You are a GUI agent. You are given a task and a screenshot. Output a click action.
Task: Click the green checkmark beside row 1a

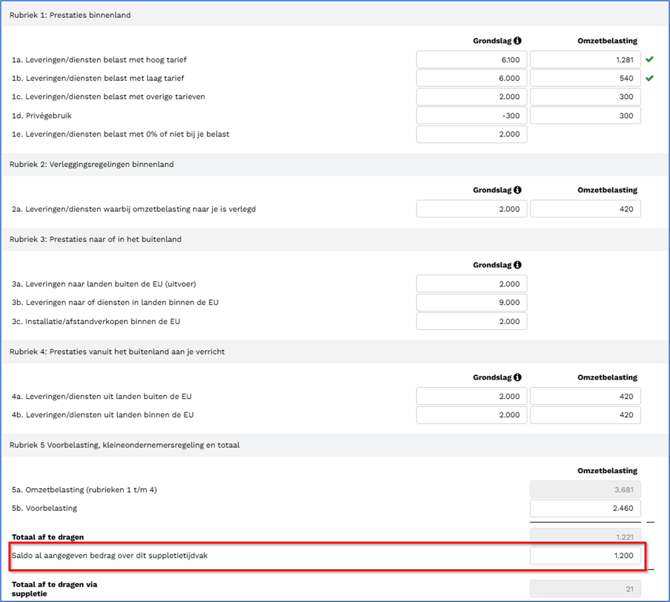click(x=650, y=60)
